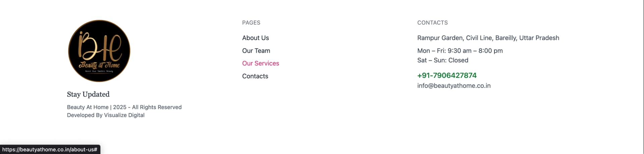Click the Stay Updated heading

pos(88,94)
